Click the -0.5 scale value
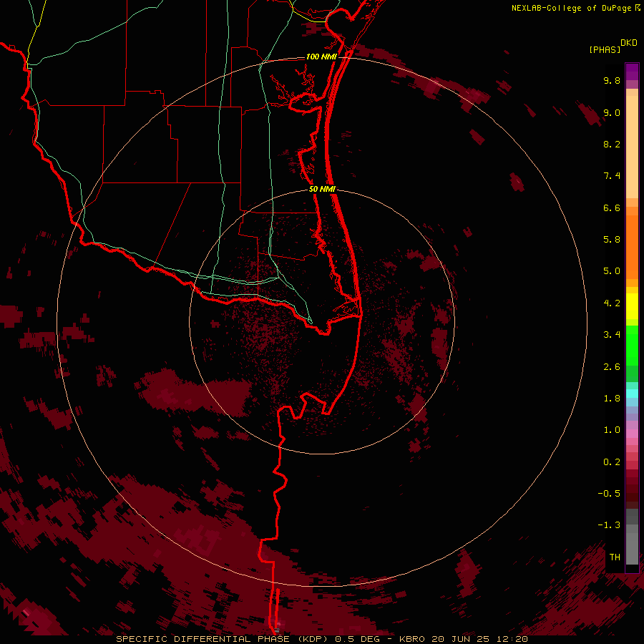 (x=609, y=494)
